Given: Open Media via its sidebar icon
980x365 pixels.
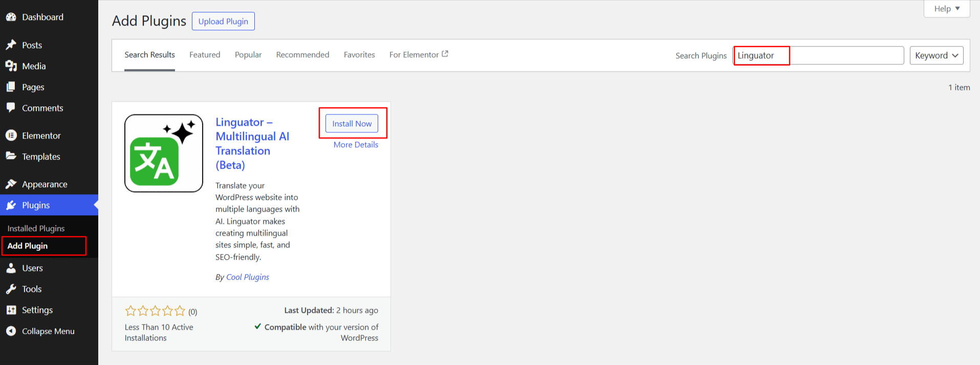Looking at the screenshot, I should point(11,66).
